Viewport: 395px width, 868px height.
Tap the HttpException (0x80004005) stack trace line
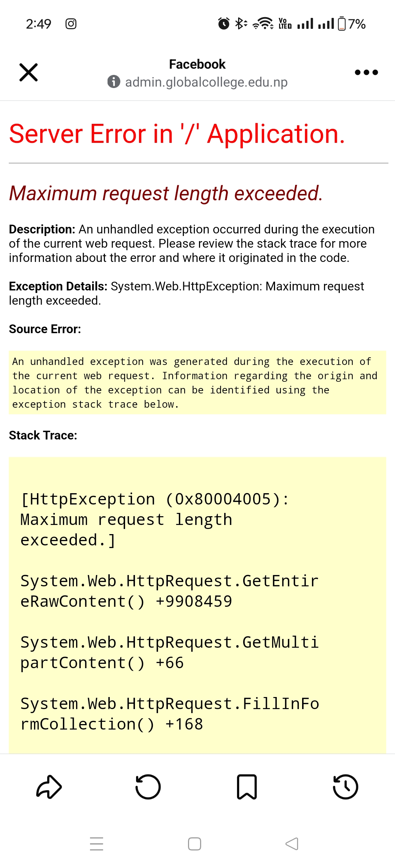click(x=155, y=499)
